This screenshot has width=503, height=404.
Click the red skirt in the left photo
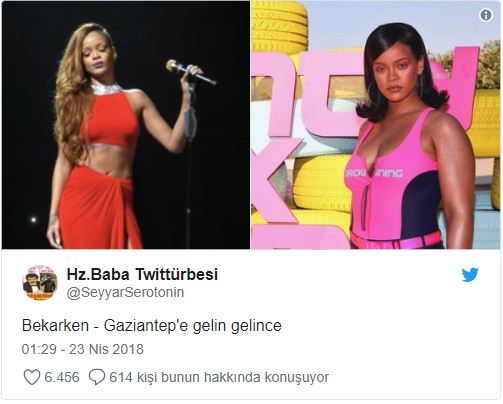98,208
